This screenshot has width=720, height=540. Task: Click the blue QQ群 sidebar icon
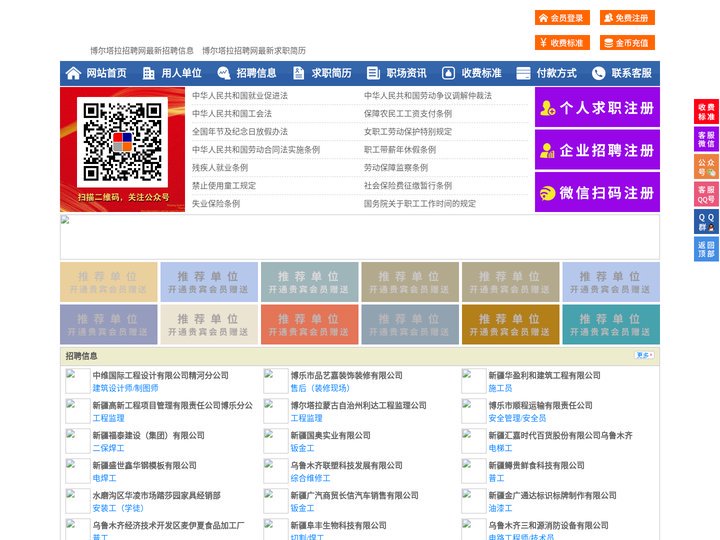pos(706,222)
